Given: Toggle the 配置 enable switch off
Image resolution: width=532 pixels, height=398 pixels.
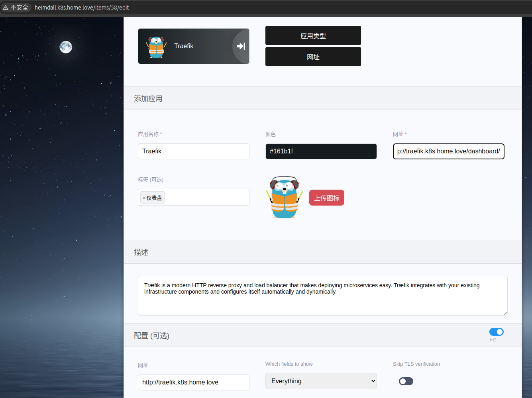Looking at the screenshot, I should click(x=497, y=332).
